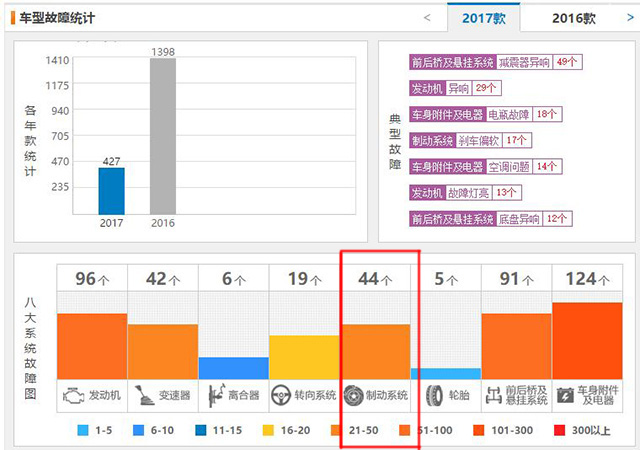
Task: Click the engine icon under 发动机
Action: click(x=73, y=396)
